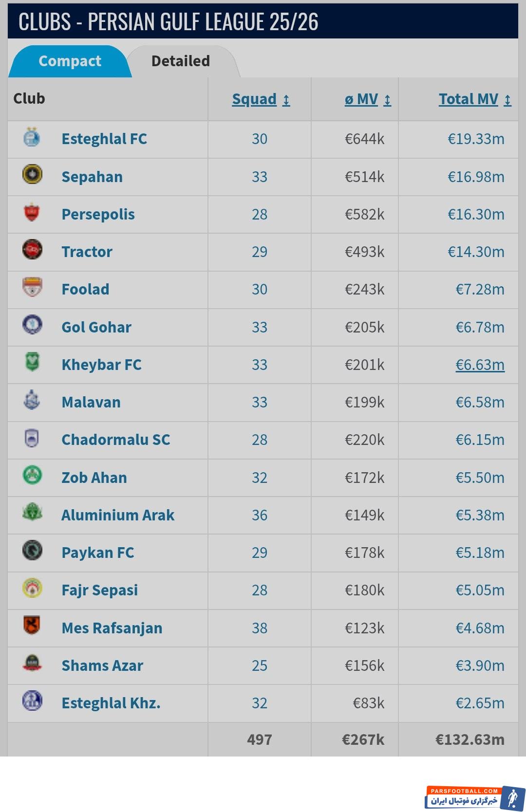Screen dimensions: 526x812
Task: Click the Sepahan club crest icon
Action: click(x=32, y=175)
